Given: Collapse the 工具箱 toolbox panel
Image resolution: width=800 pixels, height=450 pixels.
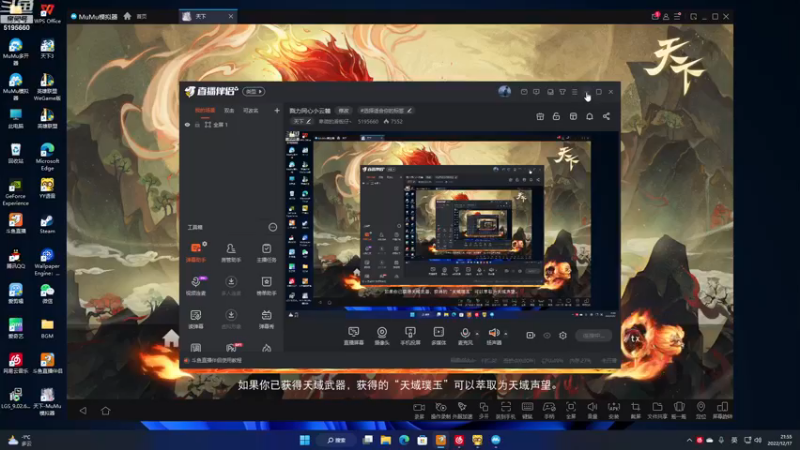Looking at the screenshot, I should pos(273,227).
